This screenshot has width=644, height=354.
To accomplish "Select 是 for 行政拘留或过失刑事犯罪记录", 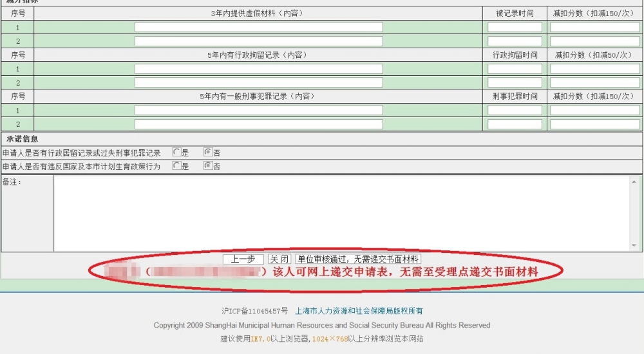I will point(176,153).
